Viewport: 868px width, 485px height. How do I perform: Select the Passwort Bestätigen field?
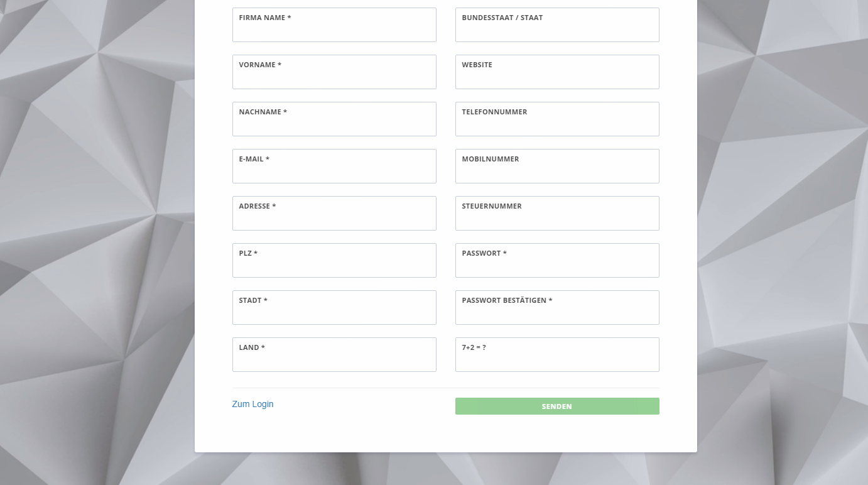tap(557, 312)
